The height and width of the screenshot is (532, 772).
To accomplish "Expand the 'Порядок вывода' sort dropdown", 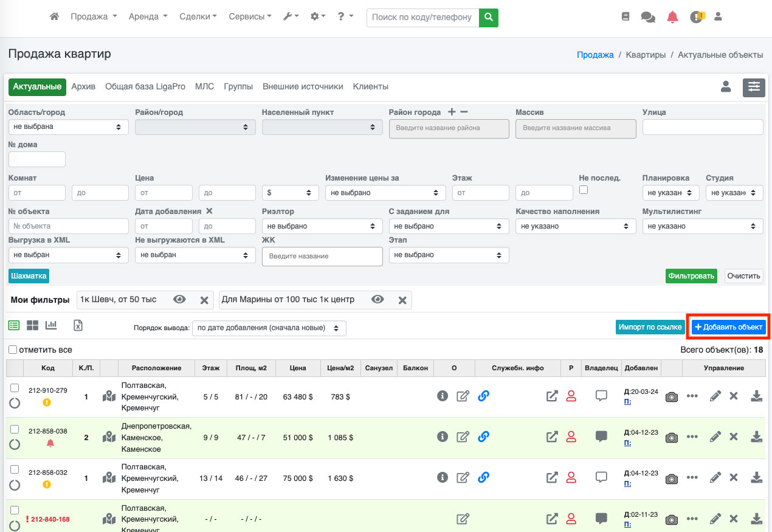I will click(x=269, y=328).
